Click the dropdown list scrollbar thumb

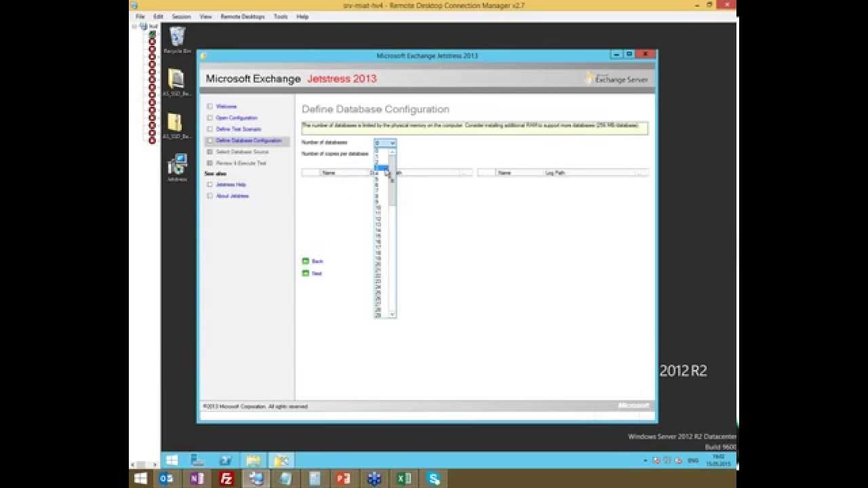click(392, 181)
